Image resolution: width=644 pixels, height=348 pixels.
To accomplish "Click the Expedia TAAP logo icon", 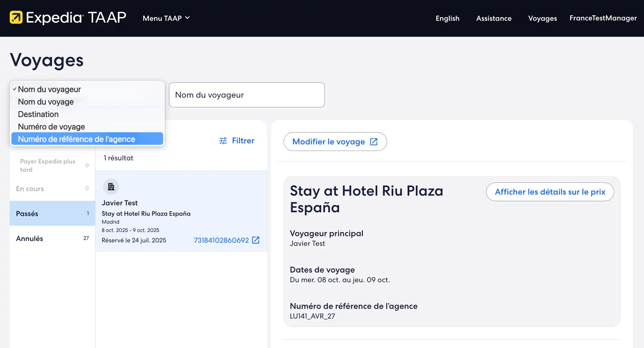I will 16,17.
